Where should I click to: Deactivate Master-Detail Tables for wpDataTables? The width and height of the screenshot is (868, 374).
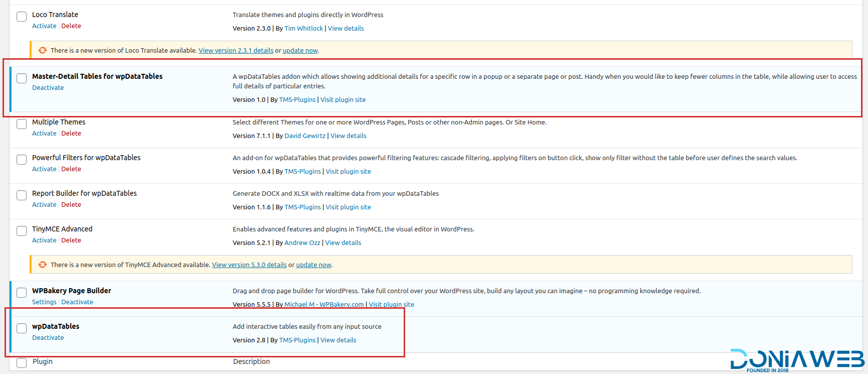tap(48, 88)
